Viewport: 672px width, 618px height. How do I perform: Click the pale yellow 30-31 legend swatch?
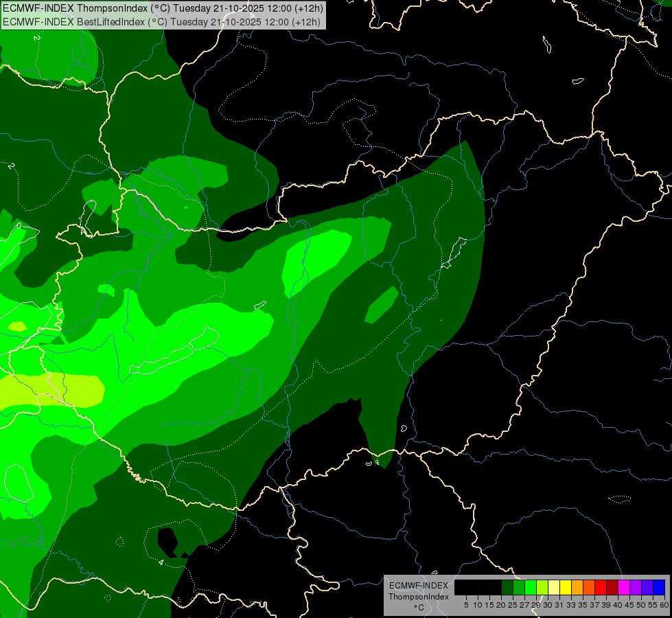[x=554, y=587]
